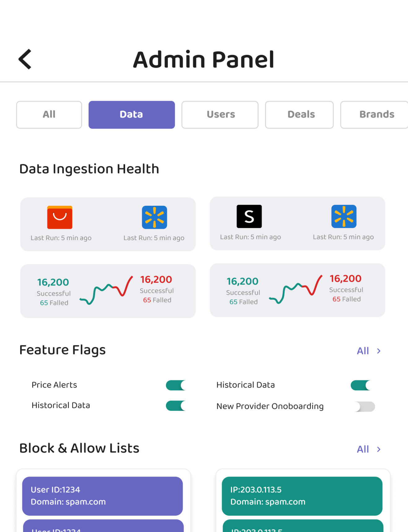Viewport: 408px width, 532px height.
Task: Click the red AliExpress provider icon
Action: pos(60,217)
